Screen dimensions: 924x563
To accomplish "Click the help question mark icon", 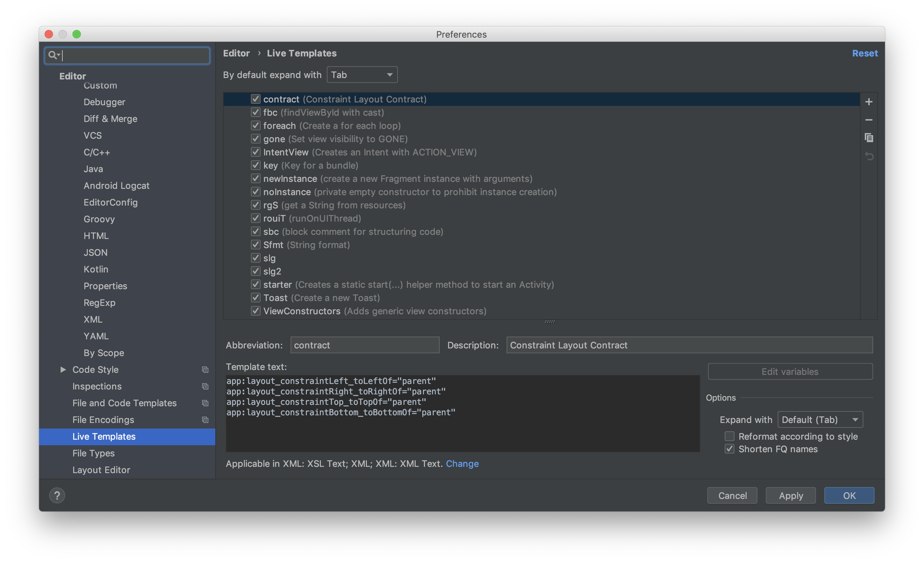I will coord(57,495).
